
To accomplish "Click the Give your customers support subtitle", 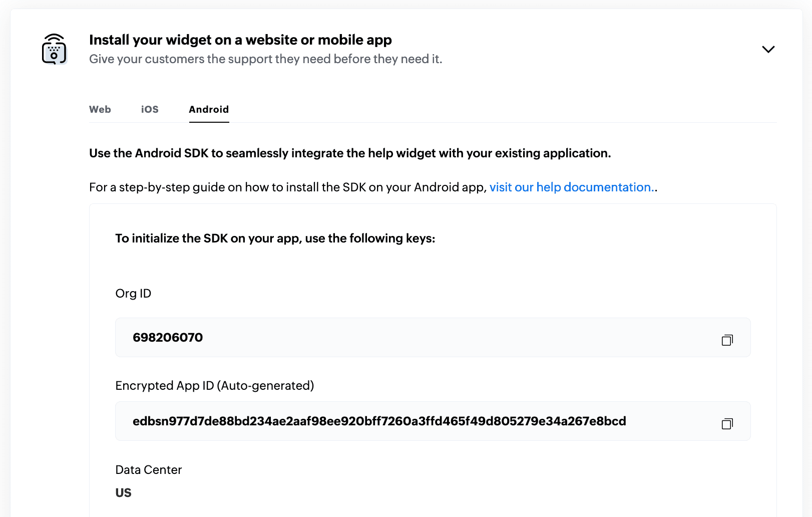I will pyautogui.click(x=265, y=59).
